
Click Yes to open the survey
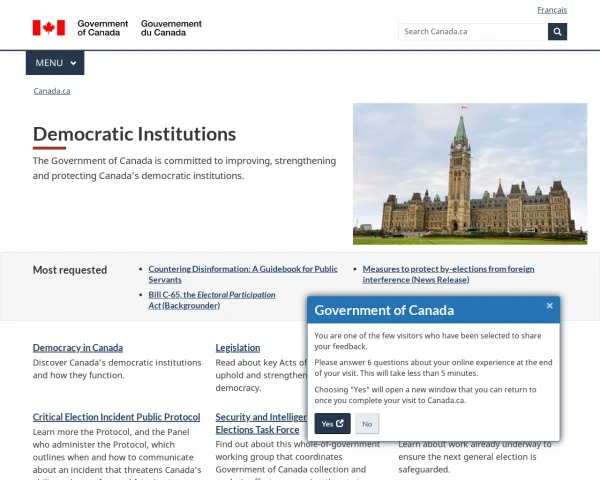pos(332,423)
